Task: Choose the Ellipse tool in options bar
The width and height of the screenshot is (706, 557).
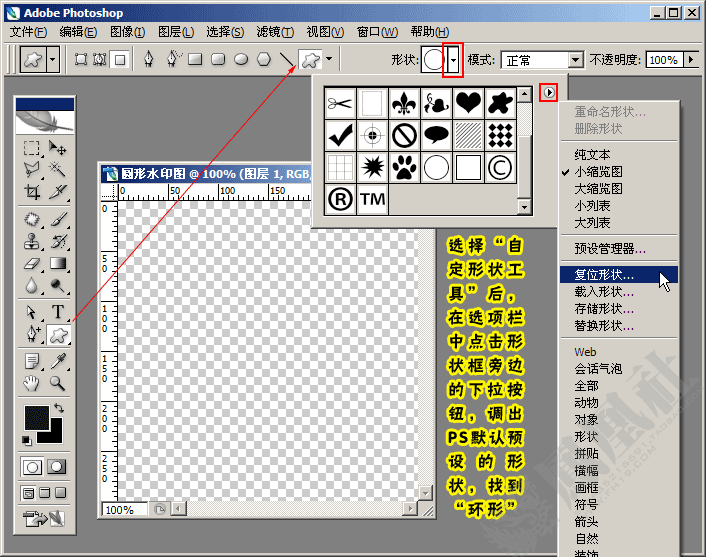Action: pyautogui.click(x=241, y=59)
